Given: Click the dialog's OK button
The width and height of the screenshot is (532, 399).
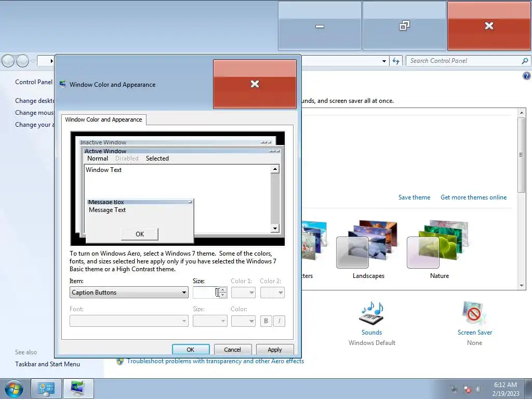Looking at the screenshot, I should coord(191,350).
